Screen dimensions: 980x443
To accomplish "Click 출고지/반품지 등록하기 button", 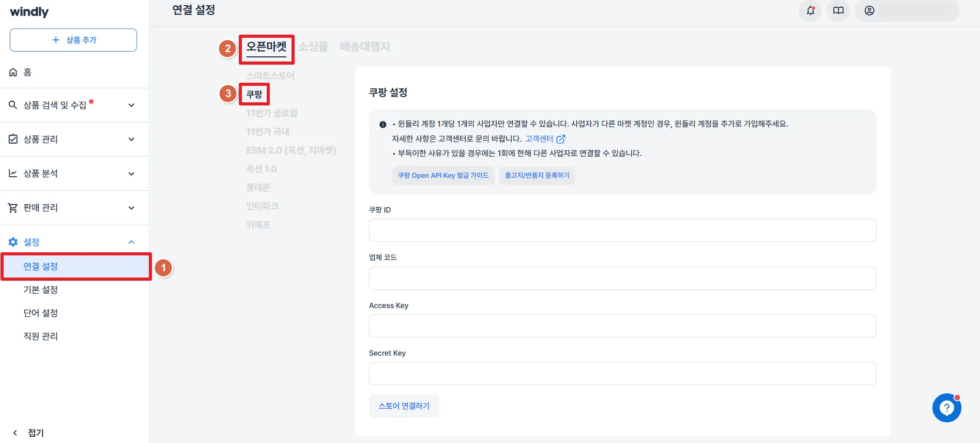I will pyautogui.click(x=537, y=175).
